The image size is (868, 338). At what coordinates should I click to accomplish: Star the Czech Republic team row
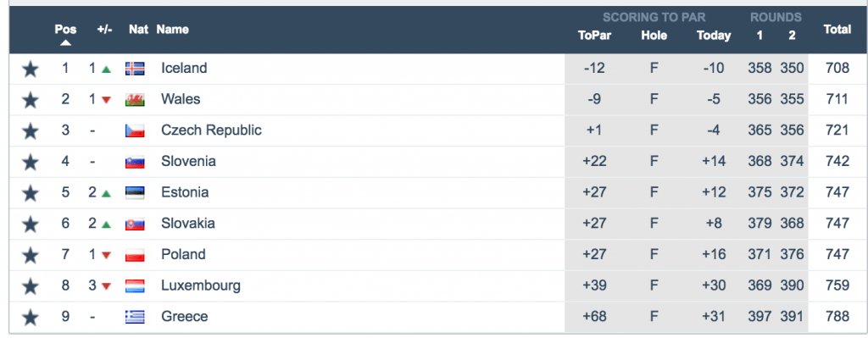point(31,131)
